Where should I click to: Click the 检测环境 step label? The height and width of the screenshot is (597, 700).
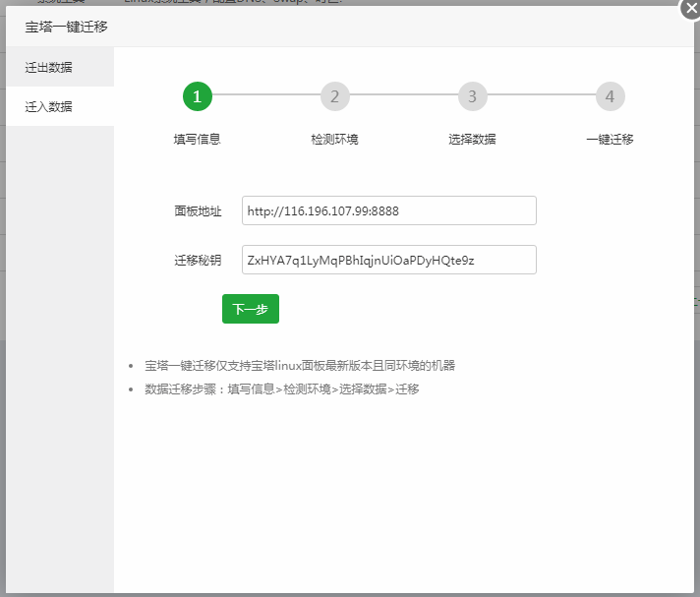pyautogui.click(x=334, y=139)
